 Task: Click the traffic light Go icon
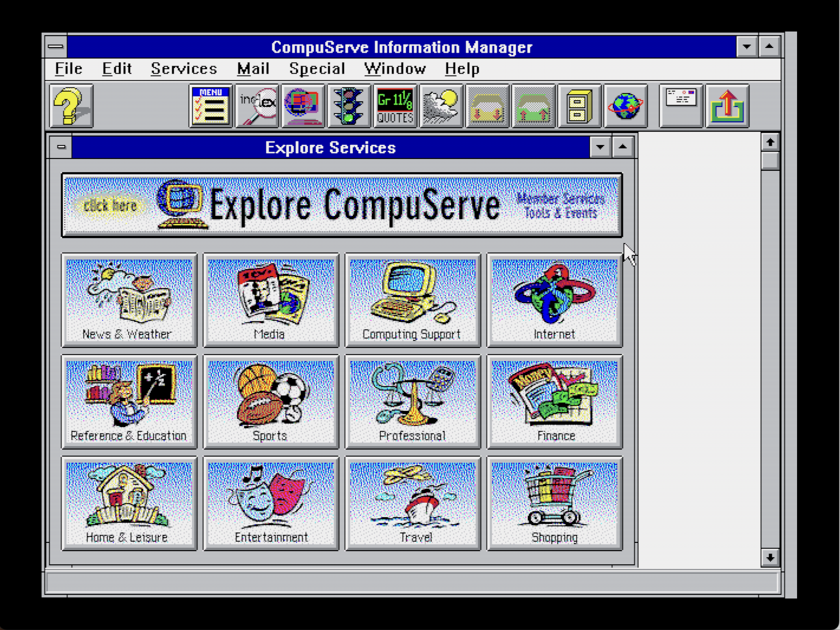click(x=349, y=106)
